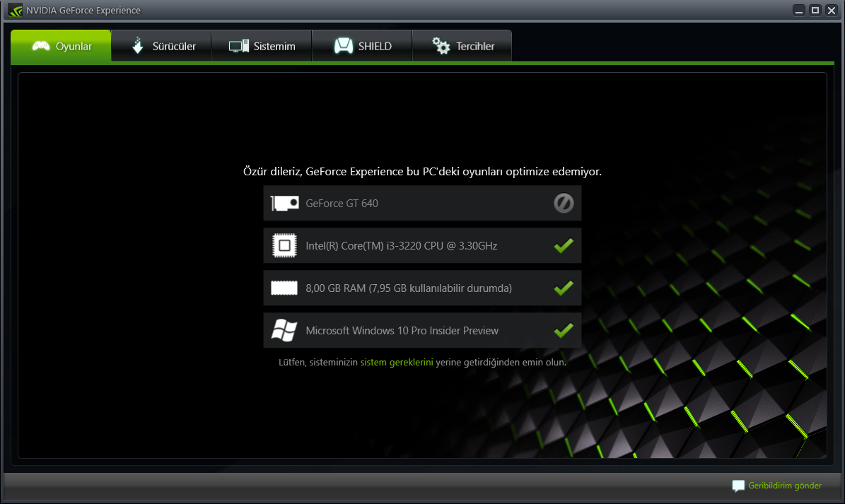The width and height of the screenshot is (845, 504).
Task: Select 'GeForce GT 640' text
Action: click(x=342, y=204)
